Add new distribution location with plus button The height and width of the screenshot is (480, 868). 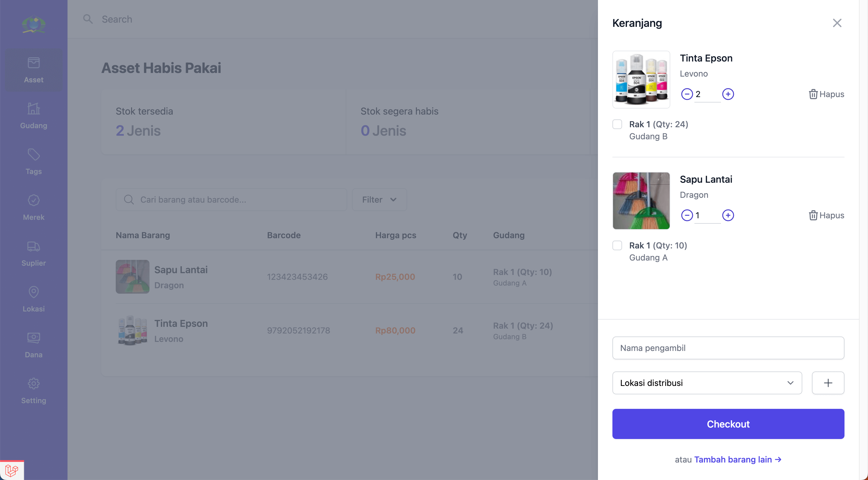pos(828,383)
